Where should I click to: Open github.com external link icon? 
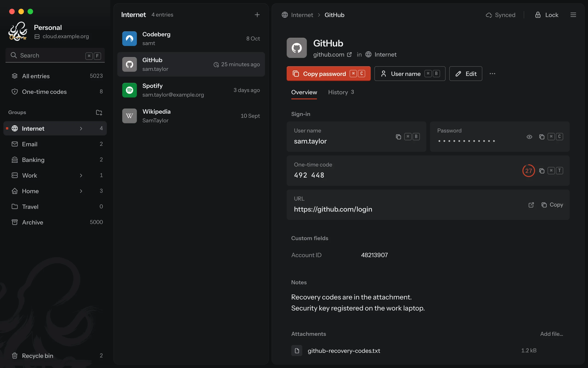[x=349, y=55]
